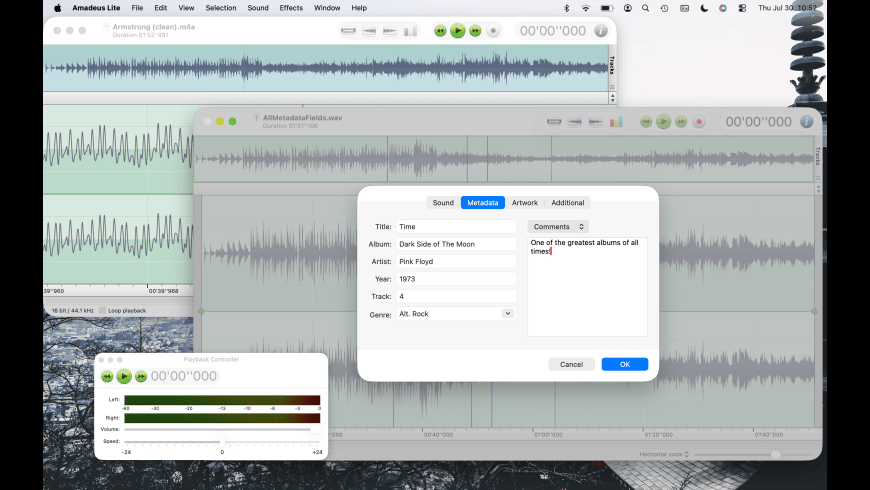Rewind in the Armstrong (clean).m4a window
The image size is (870, 490).
click(x=440, y=31)
